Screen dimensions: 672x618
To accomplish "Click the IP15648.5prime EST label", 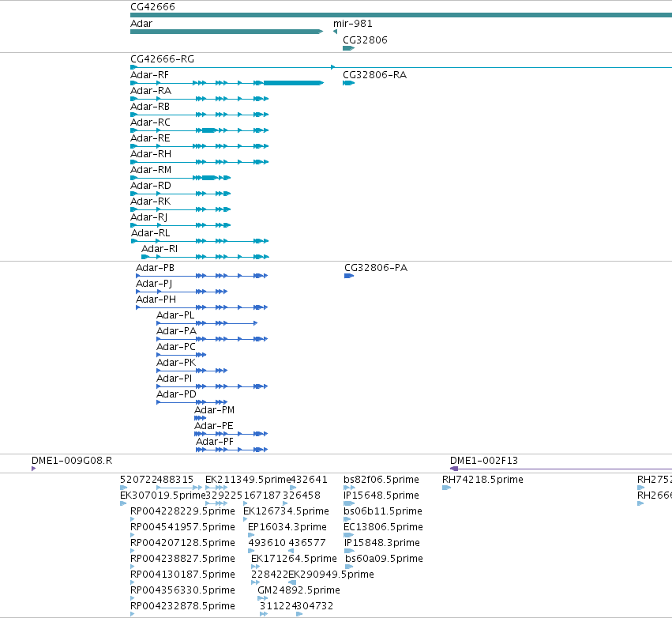I will click(x=381, y=496).
